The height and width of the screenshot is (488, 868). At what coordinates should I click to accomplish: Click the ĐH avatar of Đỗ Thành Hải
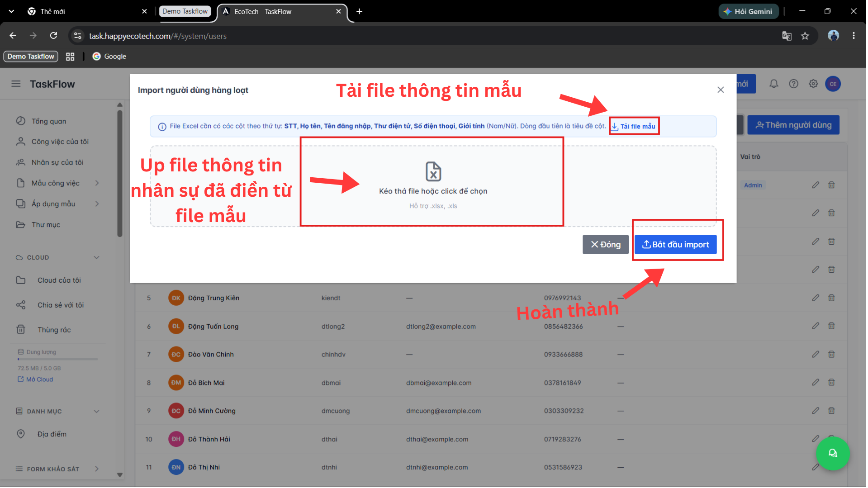click(176, 440)
